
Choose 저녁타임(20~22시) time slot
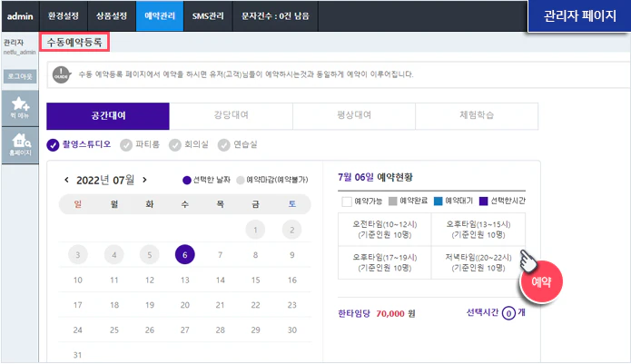(x=478, y=262)
